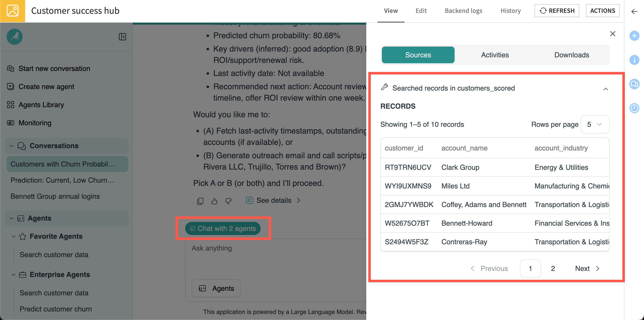
Task: Open the Rows per page dropdown
Action: pyautogui.click(x=595, y=124)
